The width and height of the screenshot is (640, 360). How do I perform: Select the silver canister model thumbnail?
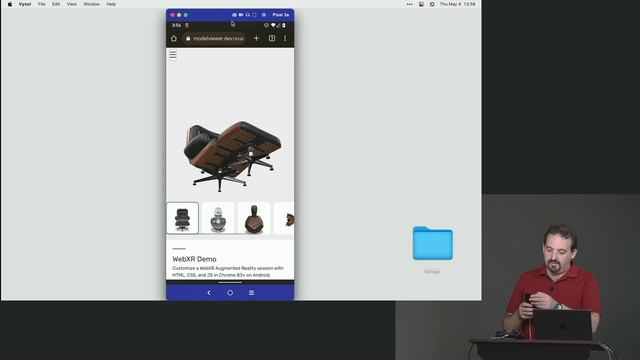tap(218, 218)
